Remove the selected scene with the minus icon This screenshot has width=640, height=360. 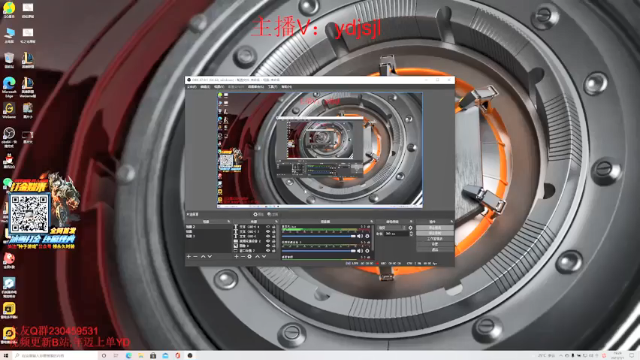pos(195,256)
